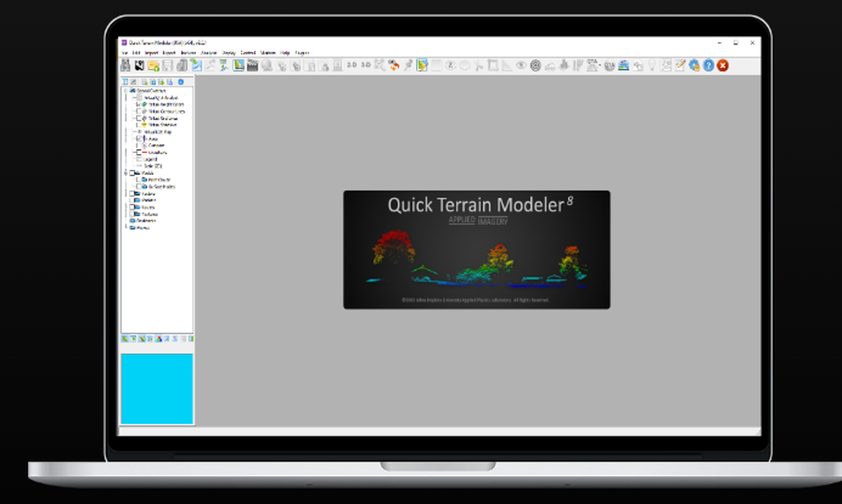This screenshot has height=504, width=842.
Task: Click the light bulb lighting icon
Action: pyautogui.click(x=652, y=66)
